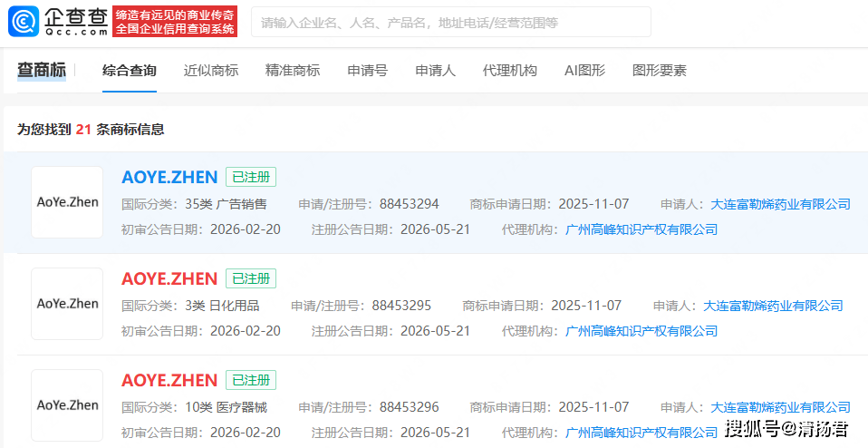
Task: Open AOYE.ZHEN title of 35类 广告销售 entry
Action: [x=169, y=177]
